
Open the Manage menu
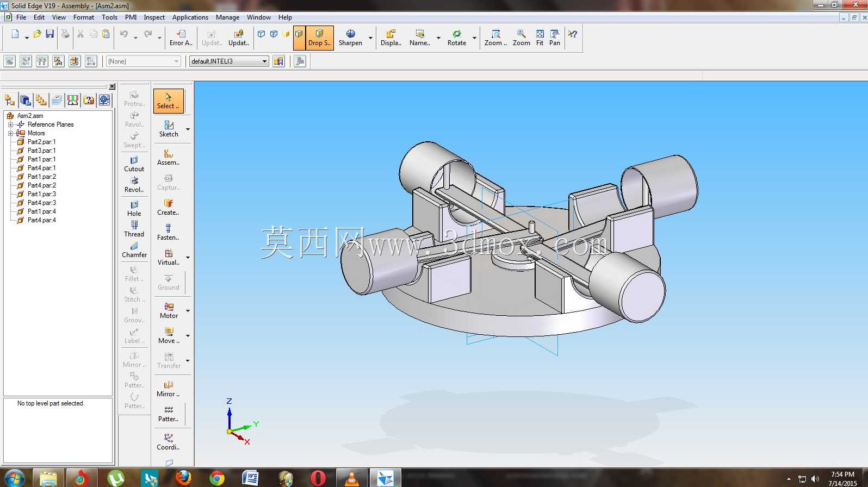tap(227, 17)
